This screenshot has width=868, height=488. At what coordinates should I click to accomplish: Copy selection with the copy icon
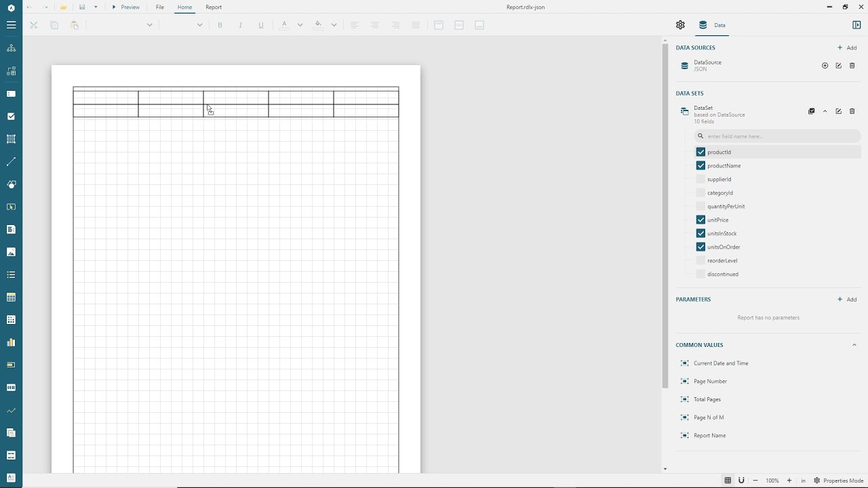(54, 25)
